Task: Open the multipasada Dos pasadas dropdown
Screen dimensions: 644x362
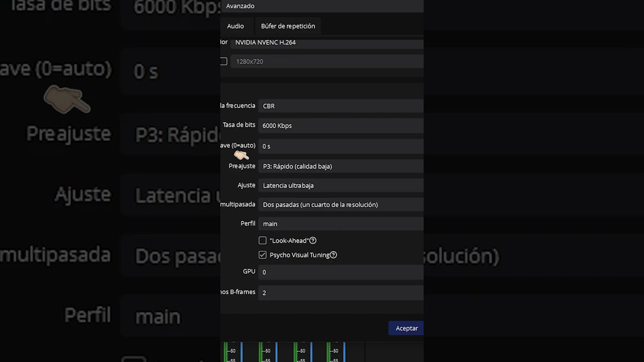Action: coord(341,205)
